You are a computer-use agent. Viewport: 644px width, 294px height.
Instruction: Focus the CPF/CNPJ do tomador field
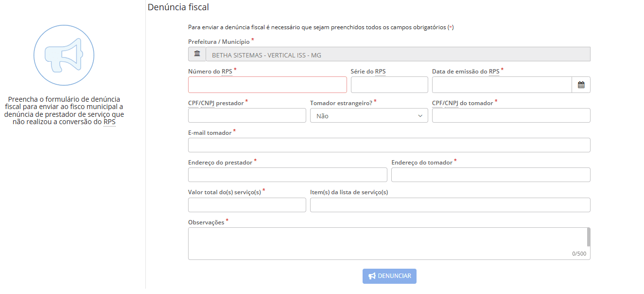click(511, 115)
